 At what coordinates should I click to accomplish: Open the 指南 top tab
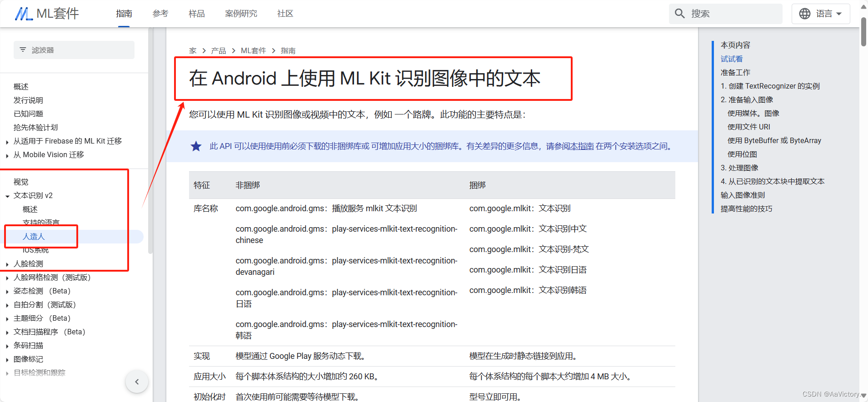pos(124,14)
